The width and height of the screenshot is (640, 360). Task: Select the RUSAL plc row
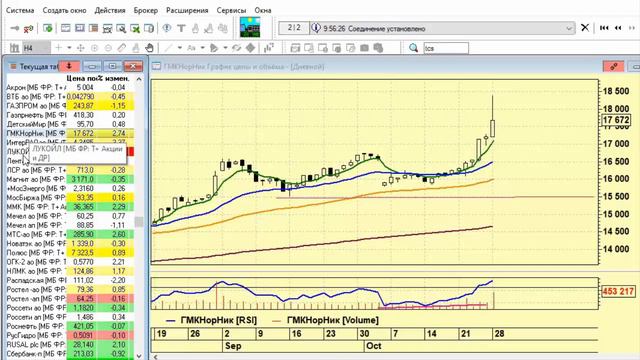[70, 344]
